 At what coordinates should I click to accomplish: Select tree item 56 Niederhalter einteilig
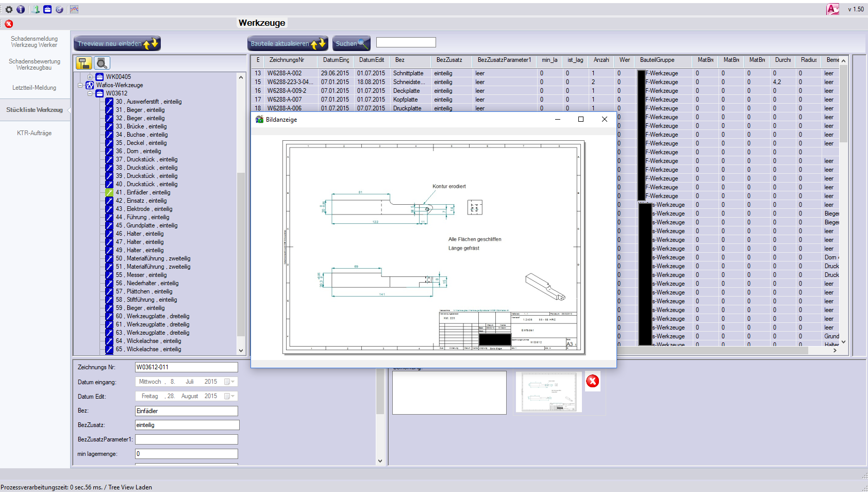[x=147, y=283]
